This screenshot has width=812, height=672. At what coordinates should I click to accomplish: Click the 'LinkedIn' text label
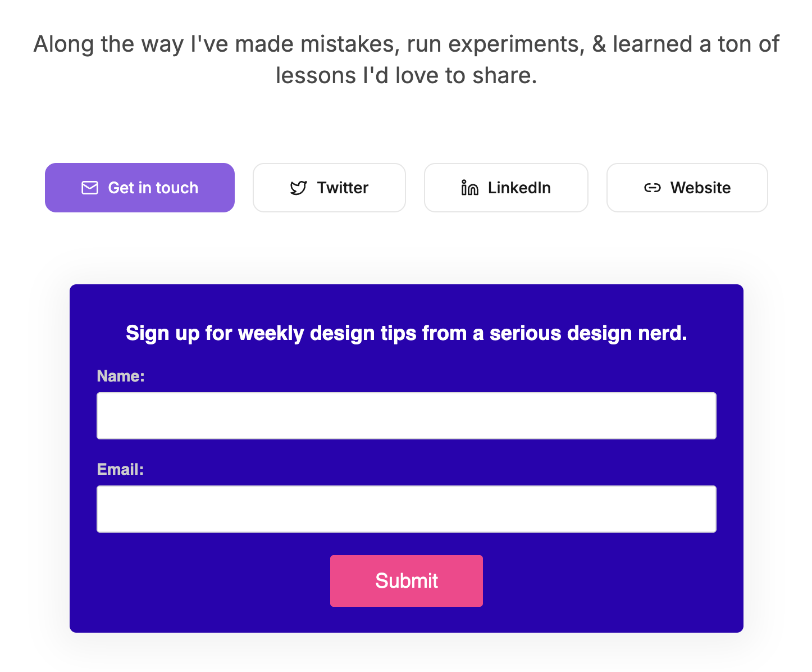coord(519,188)
